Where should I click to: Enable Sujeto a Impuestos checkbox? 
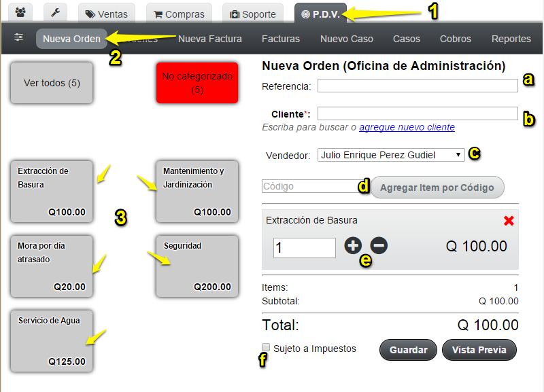[x=266, y=347]
